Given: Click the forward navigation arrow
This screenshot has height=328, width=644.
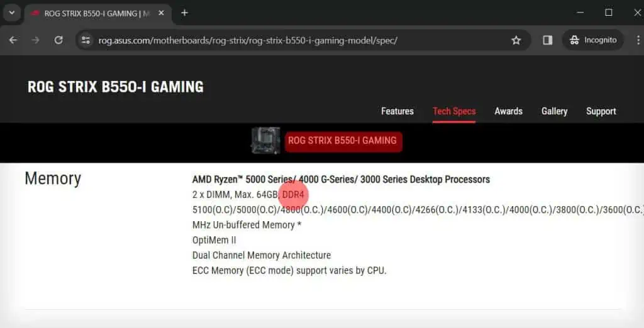Looking at the screenshot, I should pyautogui.click(x=36, y=40).
